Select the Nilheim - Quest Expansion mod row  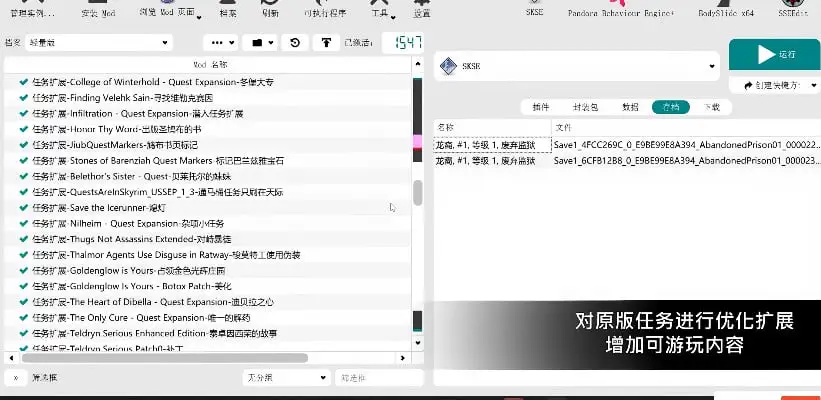click(x=207, y=224)
